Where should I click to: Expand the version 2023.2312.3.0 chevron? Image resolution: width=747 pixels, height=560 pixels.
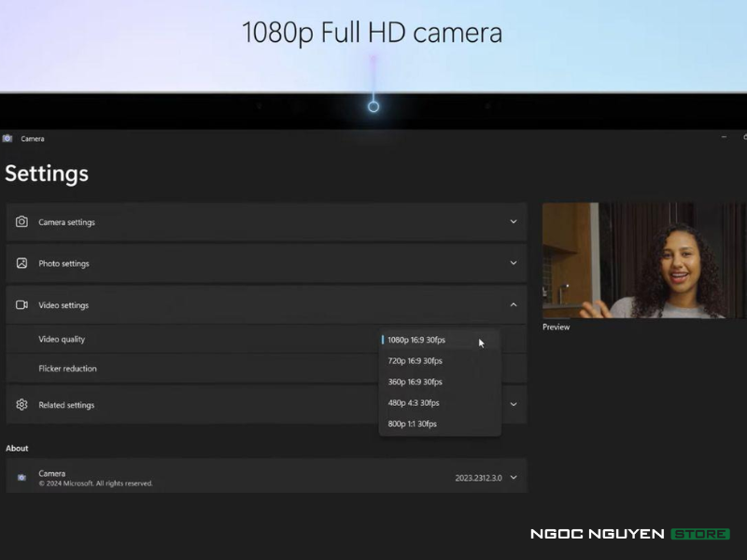point(513,478)
